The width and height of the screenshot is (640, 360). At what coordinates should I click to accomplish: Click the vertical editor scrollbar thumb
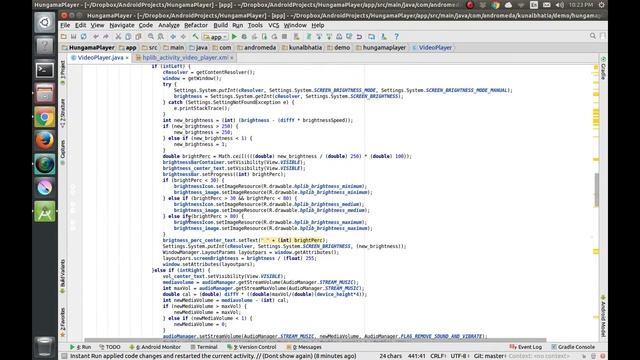[596, 190]
